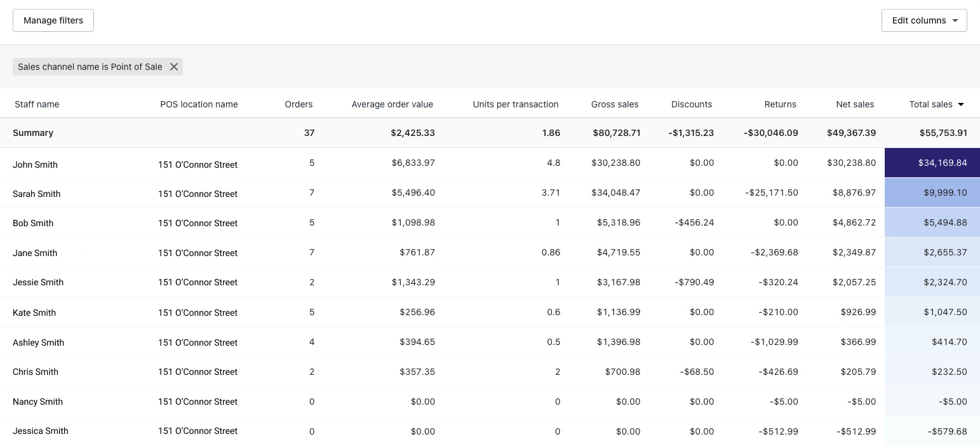
Task: Click John Smith's highlighted total sales cell
Action: [931, 163]
